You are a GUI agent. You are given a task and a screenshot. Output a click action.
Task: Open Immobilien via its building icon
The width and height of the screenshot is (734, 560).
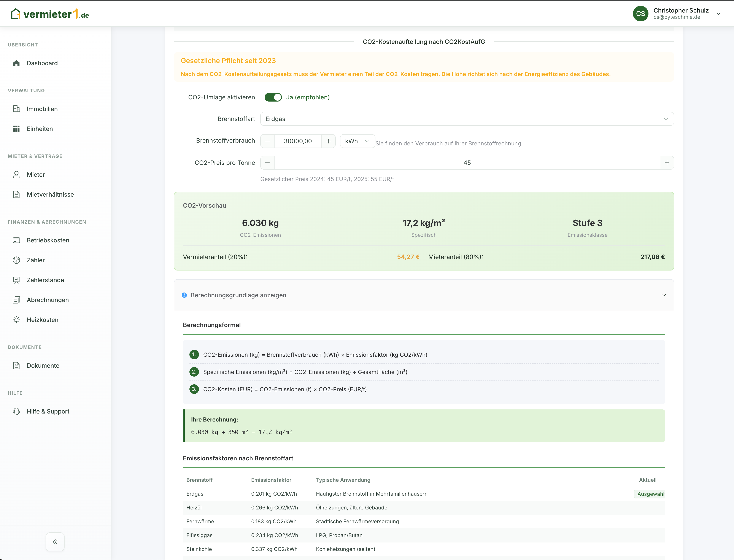tap(16, 109)
